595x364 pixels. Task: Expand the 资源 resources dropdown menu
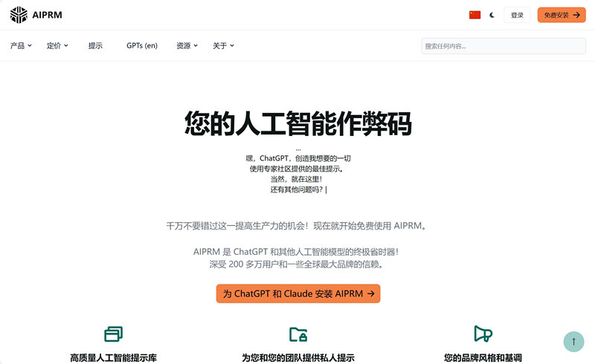pyautogui.click(x=187, y=46)
